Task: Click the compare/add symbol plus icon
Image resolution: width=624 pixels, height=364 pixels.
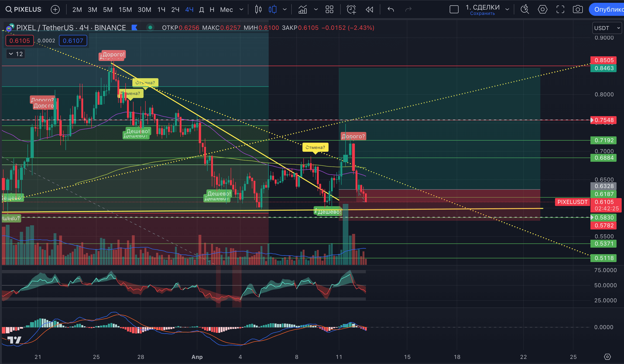Action: (x=55, y=10)
